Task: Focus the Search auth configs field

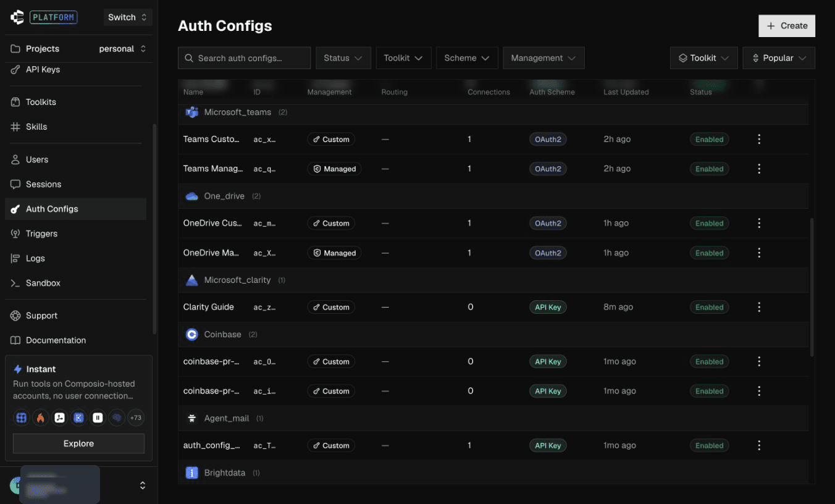Action: (x=245, y=58)
